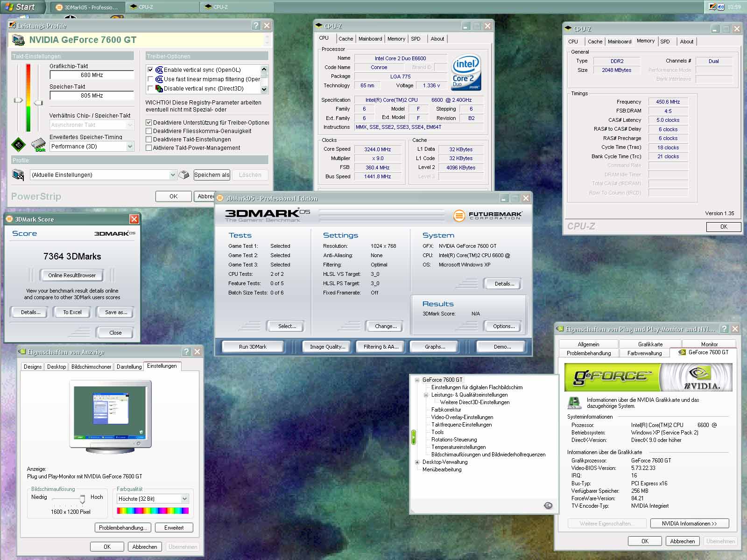This screenshot has width=747, height=560.
Task: Click the Speicher-Takt 805 MHz field
Action: click(x=92, y=96)
